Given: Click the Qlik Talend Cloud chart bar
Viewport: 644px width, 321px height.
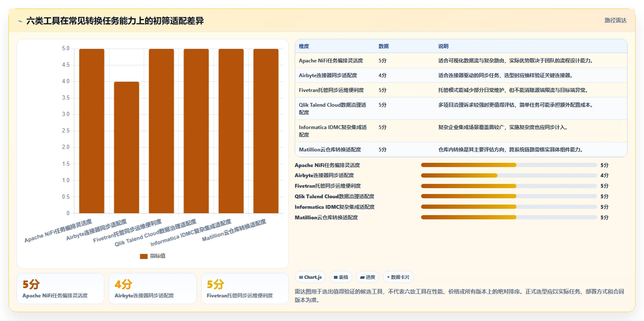Looking at the screenshot, I should [196, 131].
